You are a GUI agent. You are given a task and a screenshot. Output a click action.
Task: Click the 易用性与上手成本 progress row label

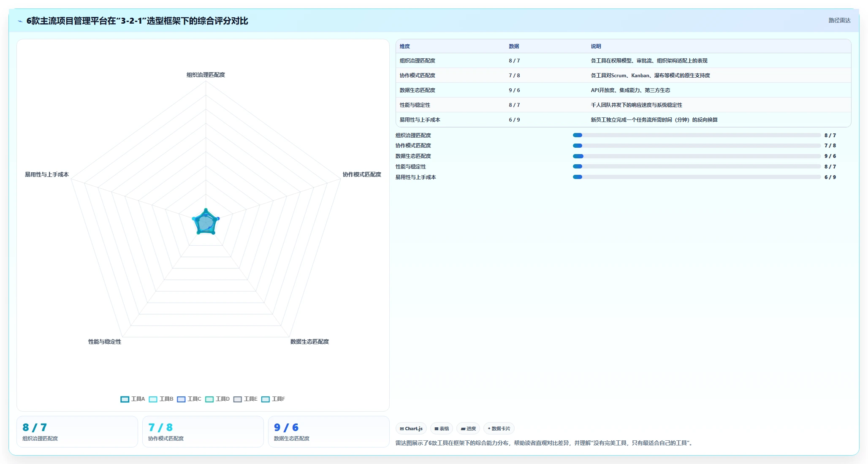pyautogui.click(x=416, y=177)
